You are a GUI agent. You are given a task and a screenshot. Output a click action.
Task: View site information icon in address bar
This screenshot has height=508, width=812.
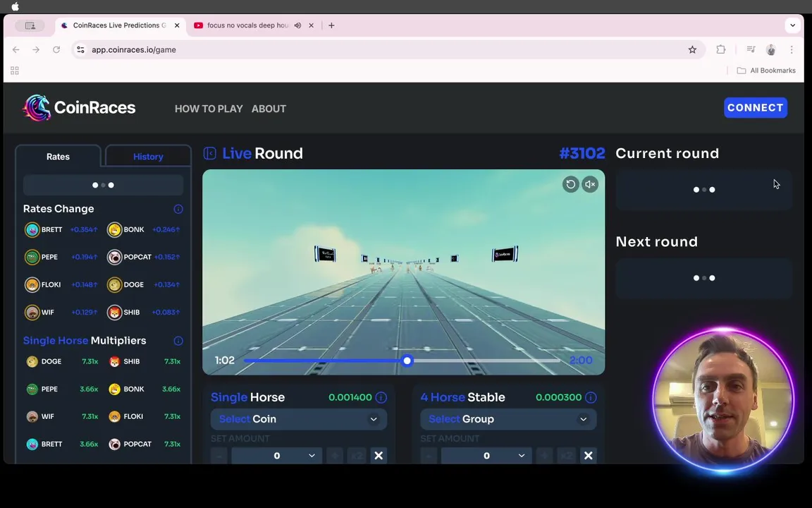tap(80, 50)
